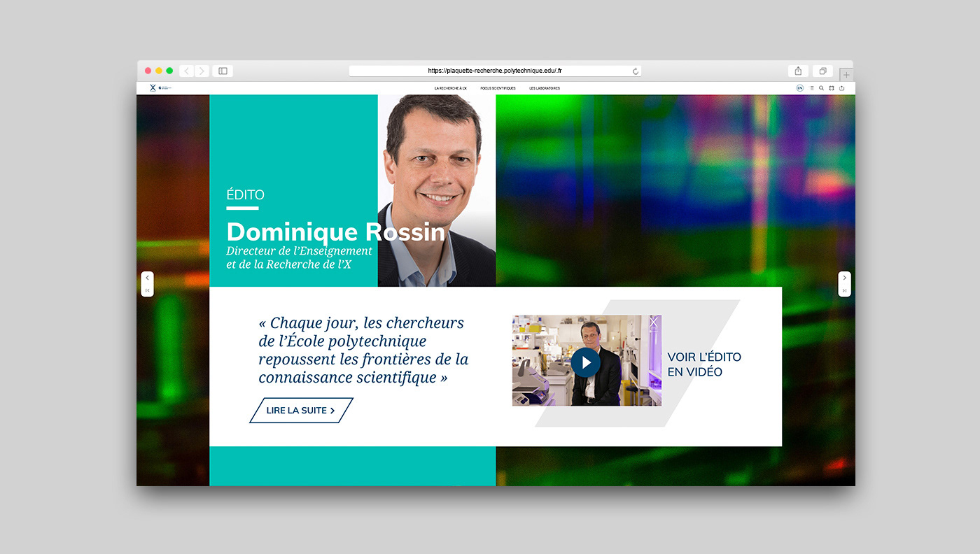Image resolution: width=980 pixels, height=554 pixels.
Task: Open Focus Scientifiques menu item
Action: (498, 88)
